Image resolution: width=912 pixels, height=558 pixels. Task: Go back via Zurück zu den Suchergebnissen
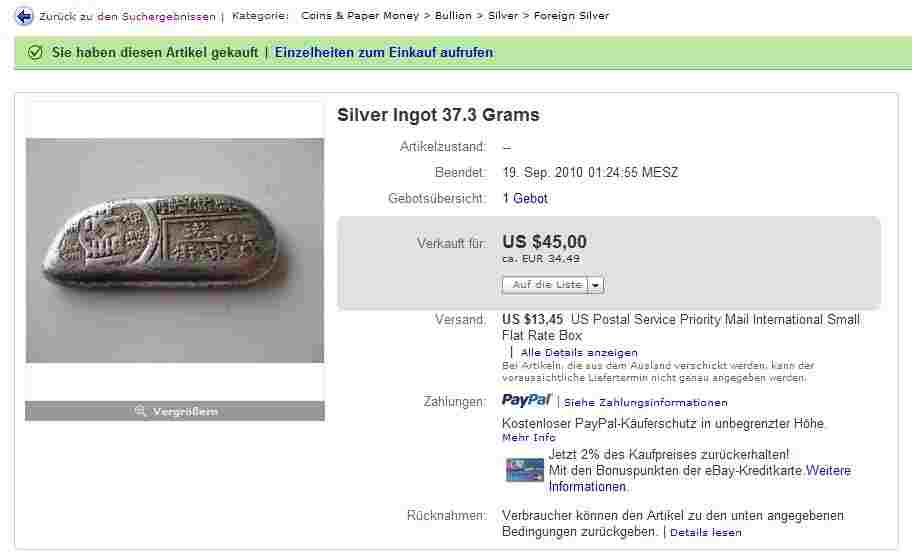[127, 17]
